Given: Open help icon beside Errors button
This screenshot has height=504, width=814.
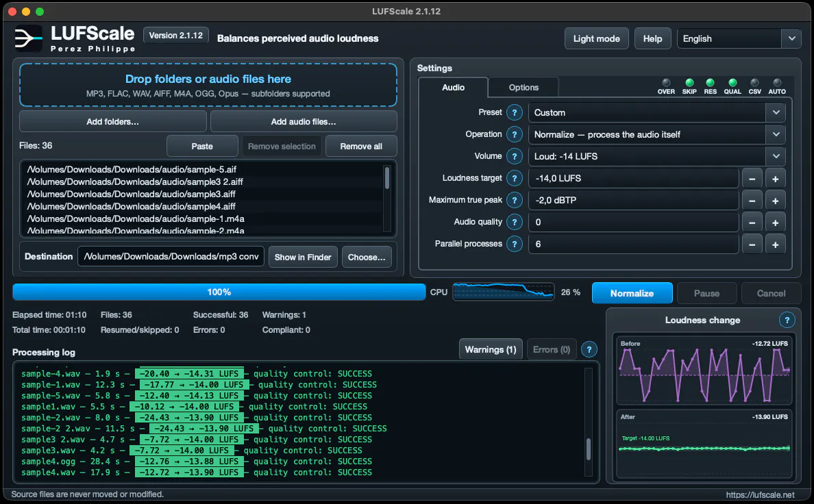Looking at the screenshot, I should pyautogui.click(x=589, y=350).
